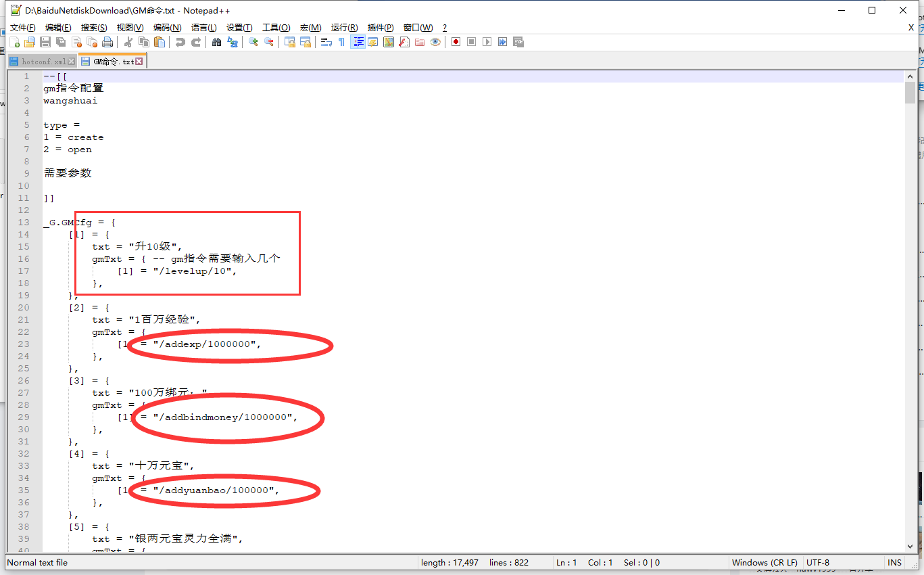Click the macro playback icon
This screenshot has width=924, height=575.
487,42
